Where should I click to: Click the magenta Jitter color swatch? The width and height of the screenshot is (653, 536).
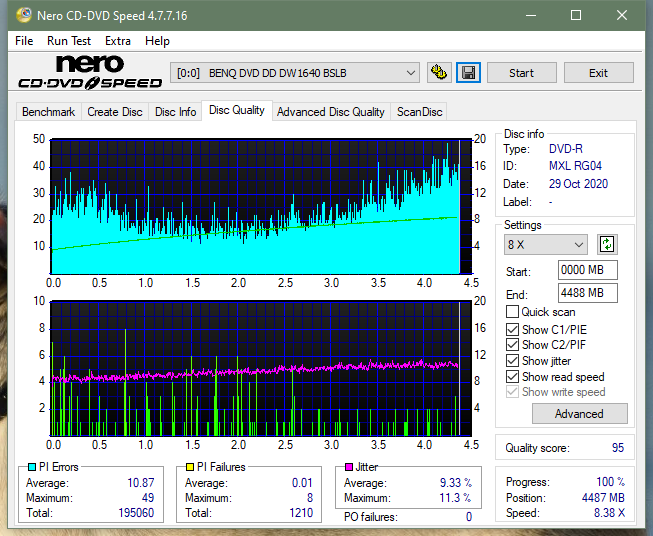point(349,467)
